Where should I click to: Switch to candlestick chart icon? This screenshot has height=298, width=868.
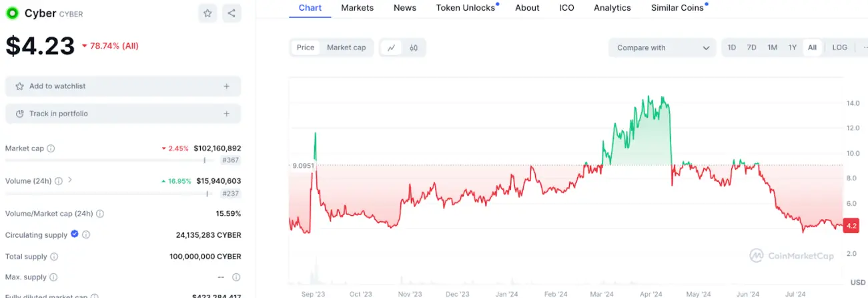[x=414, y=47]
